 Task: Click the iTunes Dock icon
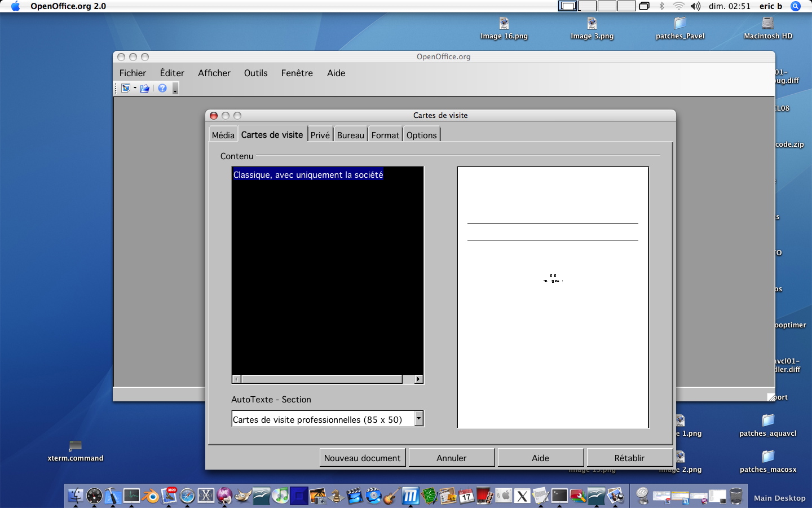(x=280, y=496)
